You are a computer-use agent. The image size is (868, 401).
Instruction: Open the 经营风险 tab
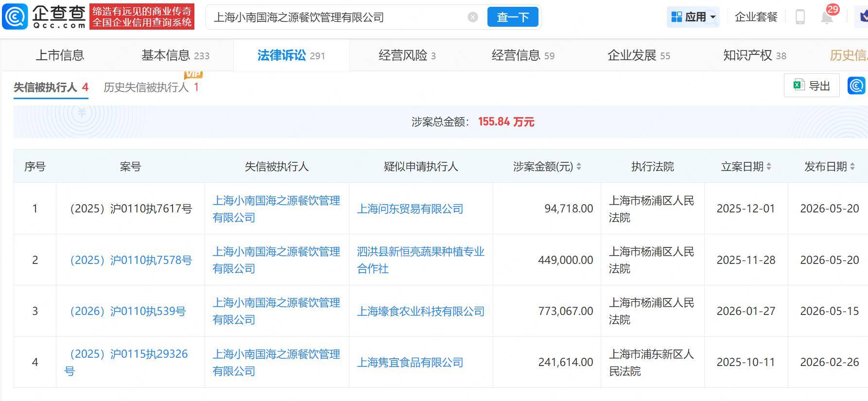click(x=407, y=55)
